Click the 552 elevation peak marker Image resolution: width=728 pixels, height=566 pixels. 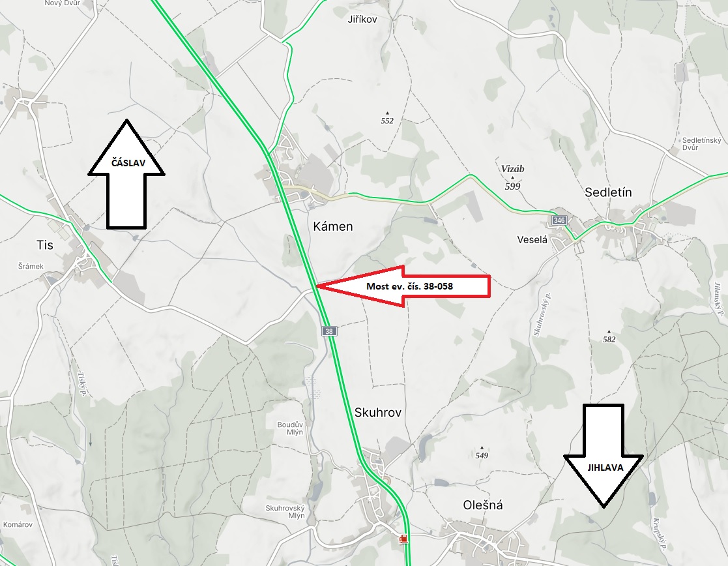(x=387, y=113)
